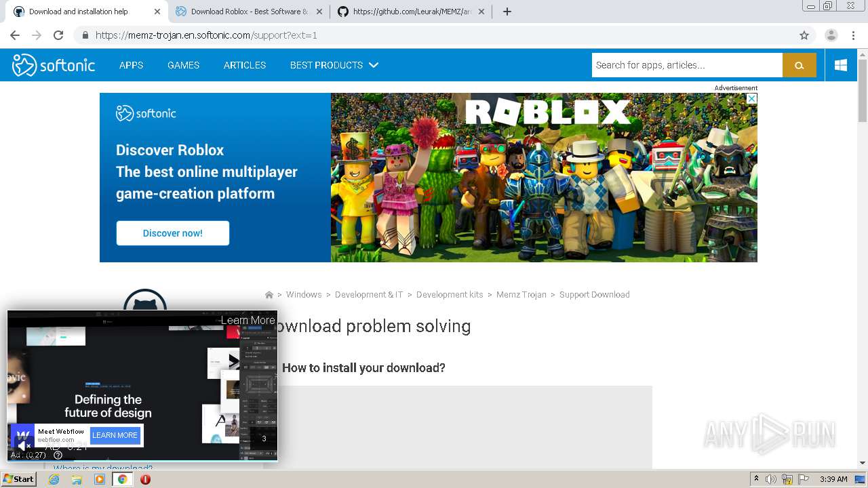Click the Roblox characters banner image
This screenshot has width=868, height=488.
pyautogui.click(x=544, y=178)
